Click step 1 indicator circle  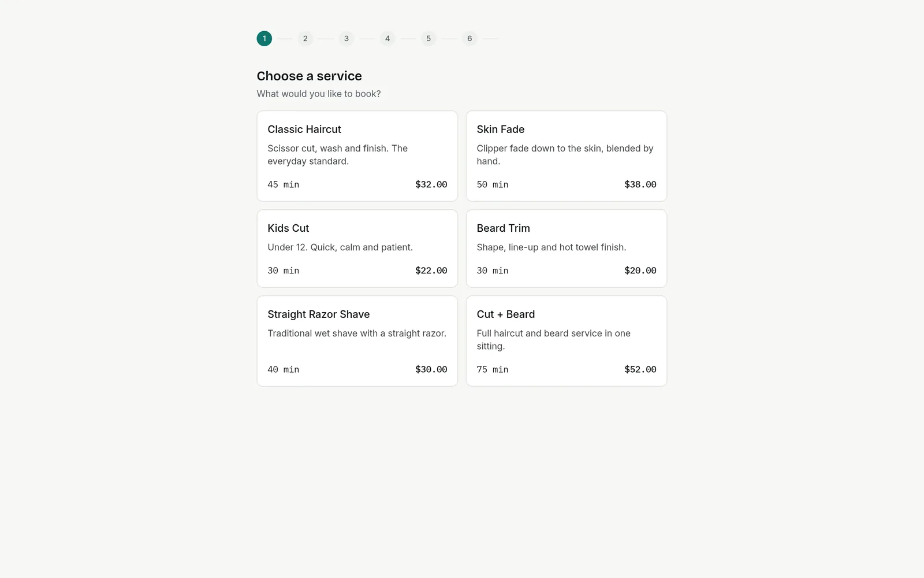pyautogui.click(x=264, y=39)
